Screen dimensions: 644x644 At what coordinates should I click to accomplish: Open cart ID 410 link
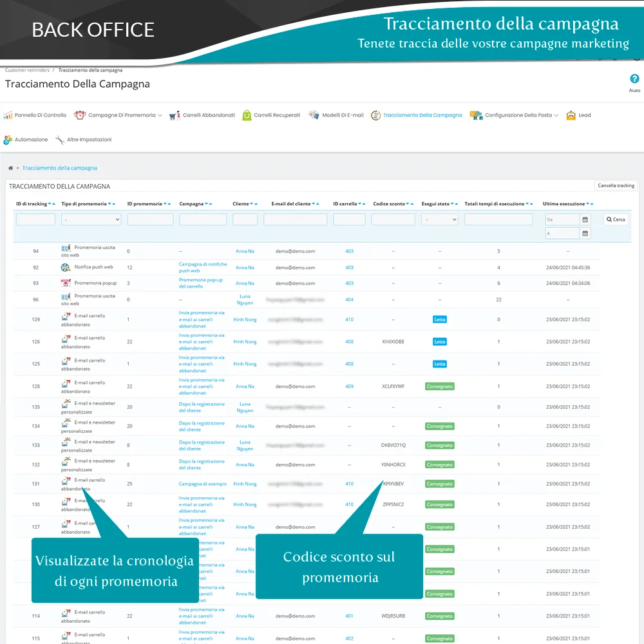point(349,319)
